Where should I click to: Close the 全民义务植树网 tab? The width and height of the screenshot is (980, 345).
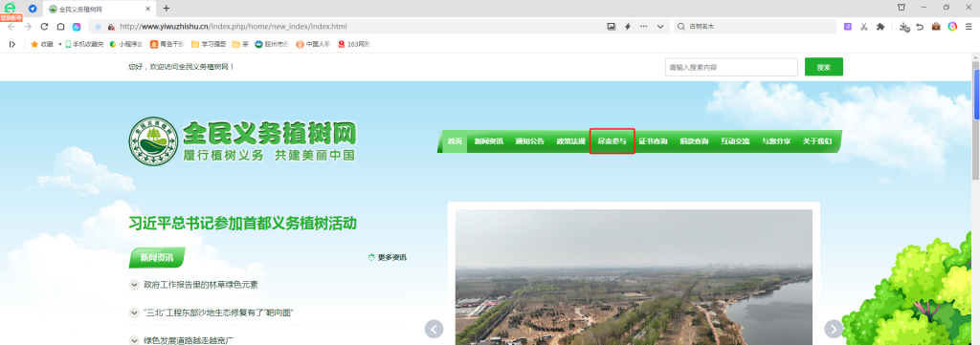click(148, 9)
